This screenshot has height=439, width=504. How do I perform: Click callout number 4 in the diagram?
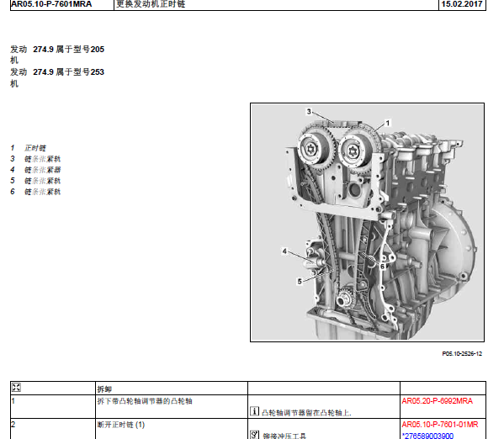(x=284, y=251)
